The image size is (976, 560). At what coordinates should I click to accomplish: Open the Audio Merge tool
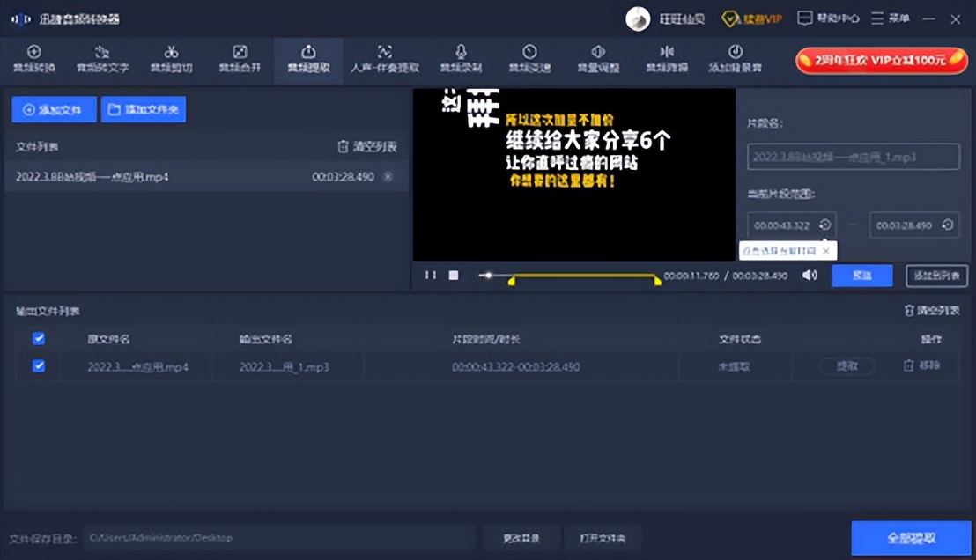point(240,58)
